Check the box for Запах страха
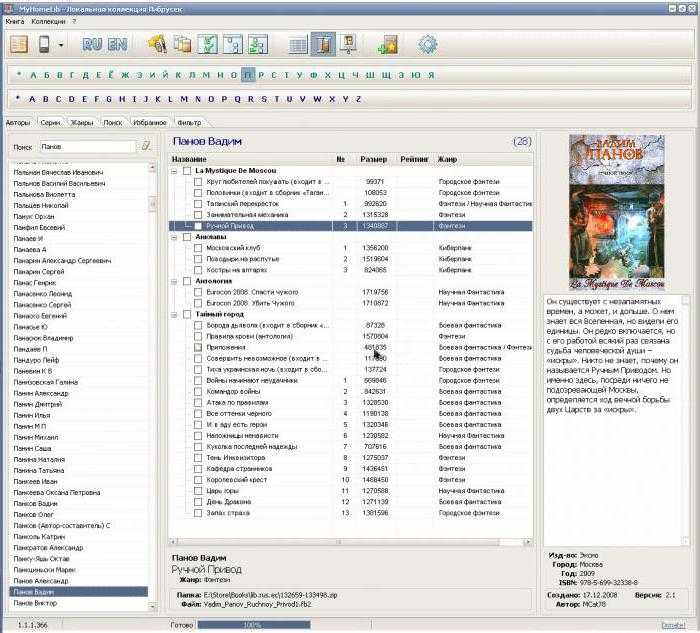 click(198, 513)
